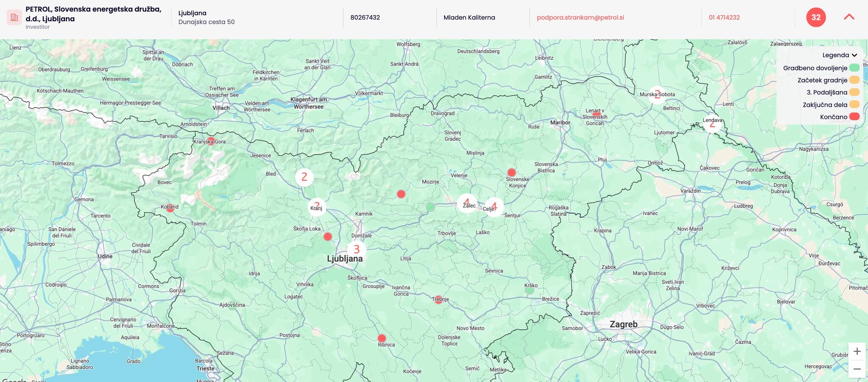Open the cluster marker at Lendava
Screen dimensions: 868x382
[712, 124]
